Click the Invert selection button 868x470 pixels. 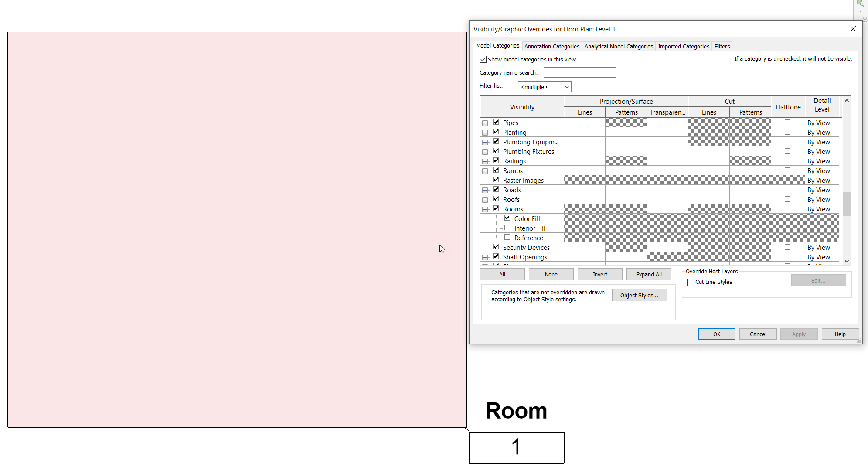[x=600, y=274]
